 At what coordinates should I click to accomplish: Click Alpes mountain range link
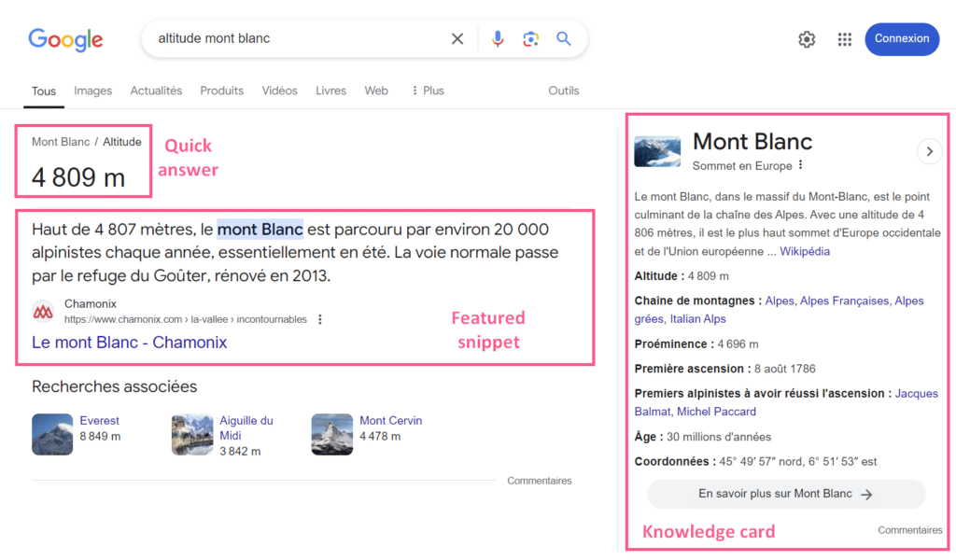click(780, 301)
